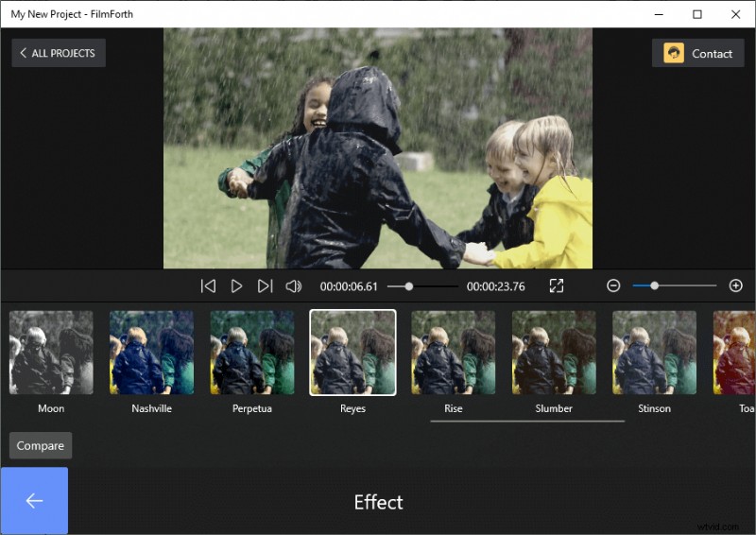Screen dimensions: 756x535
Task: Go back to All Projects
Action: click(59, 53)
